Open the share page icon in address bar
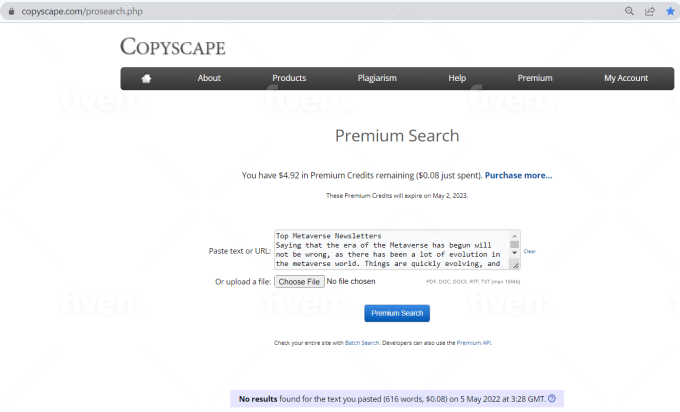 coord(650,11)
